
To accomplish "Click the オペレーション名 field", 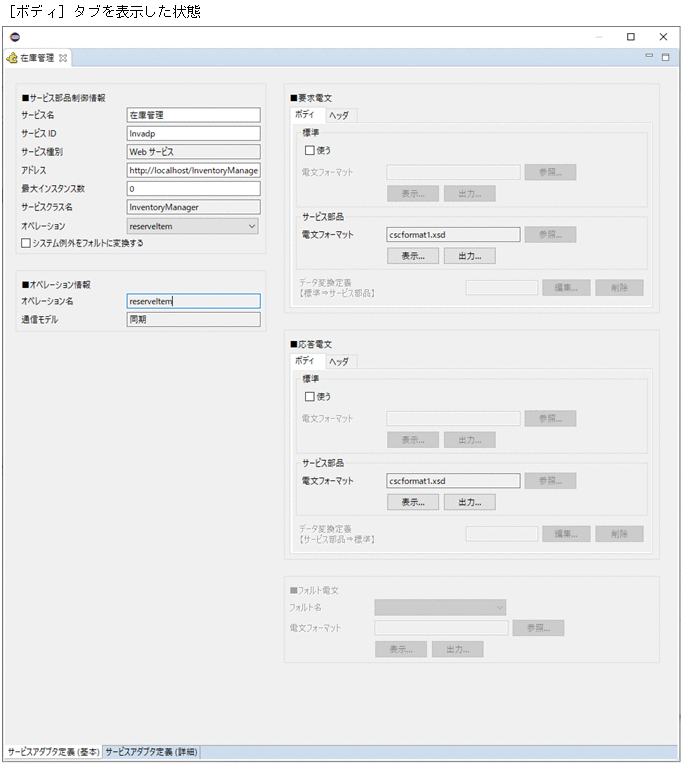I will point(193,301).
